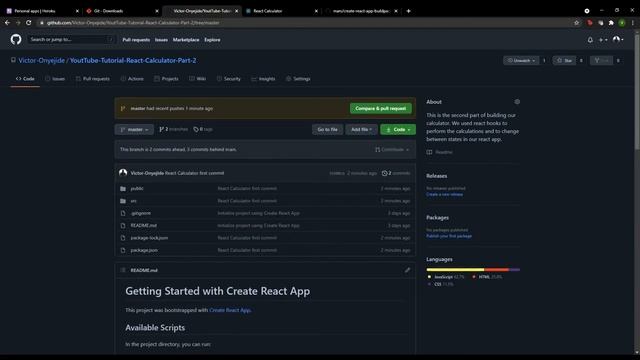Switch to the Code repo tab
The width and height of the screenshot is (640, 360).
point(25,78)
